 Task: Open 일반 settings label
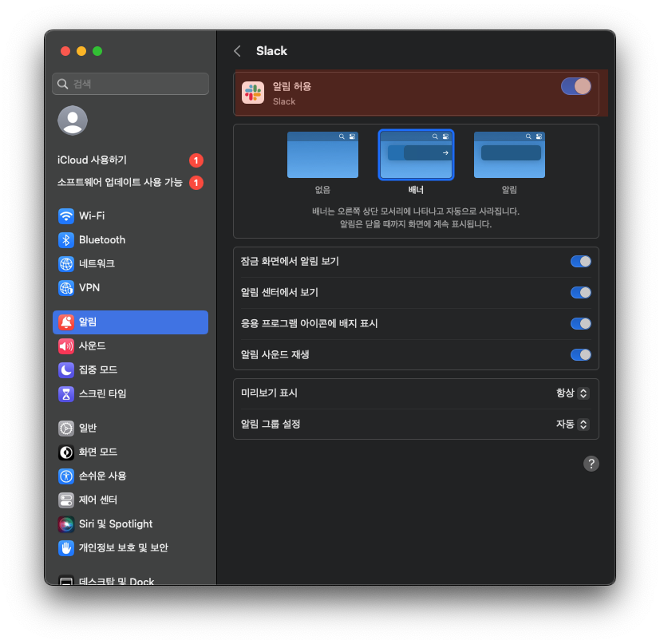coord(88,428)
